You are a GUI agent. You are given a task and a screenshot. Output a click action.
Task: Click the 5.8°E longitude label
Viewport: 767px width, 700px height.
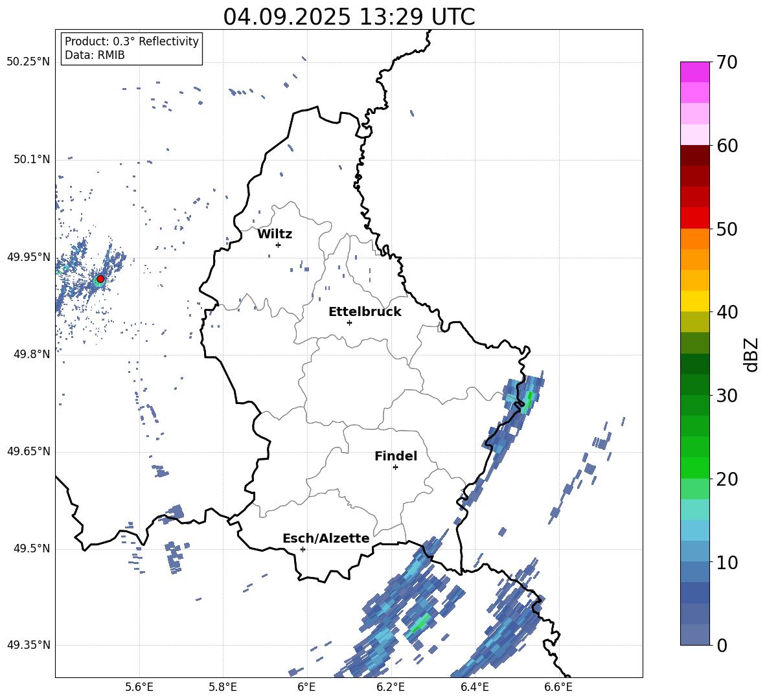tap(223, 687)
